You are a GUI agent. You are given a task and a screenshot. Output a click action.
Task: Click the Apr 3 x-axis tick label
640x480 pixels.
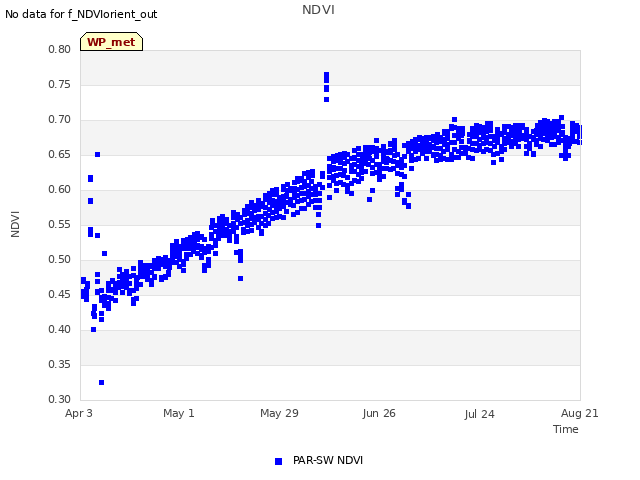tap(79, 413)
